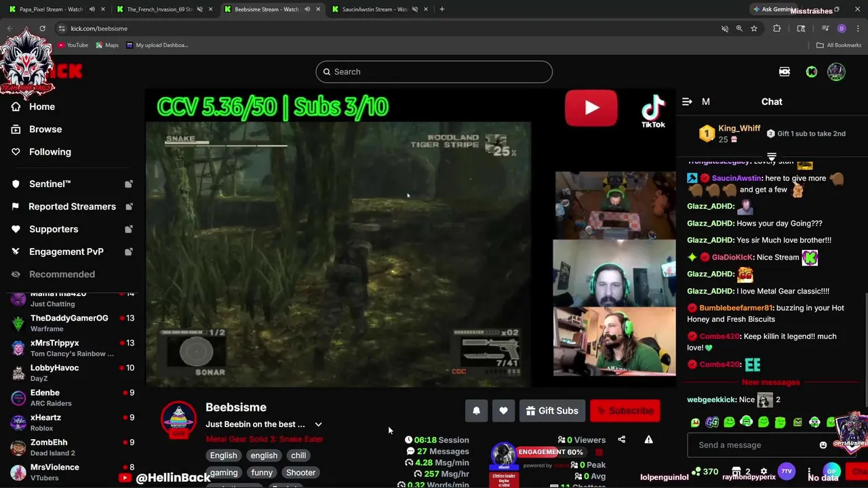Reload the page
868x488 pixels.
click(x=42, y=28)
